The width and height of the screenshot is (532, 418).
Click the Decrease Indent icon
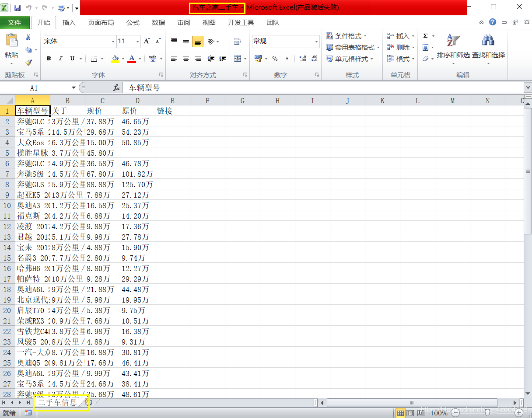[x=211, y=59]
